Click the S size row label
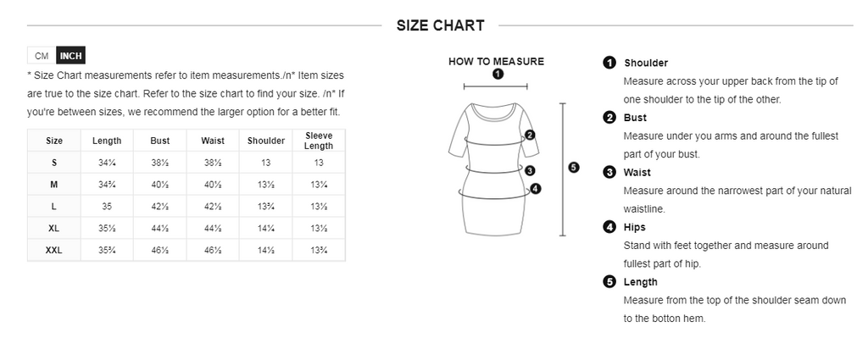This screenshot has width=868, height=338. (x=54, y=163)
